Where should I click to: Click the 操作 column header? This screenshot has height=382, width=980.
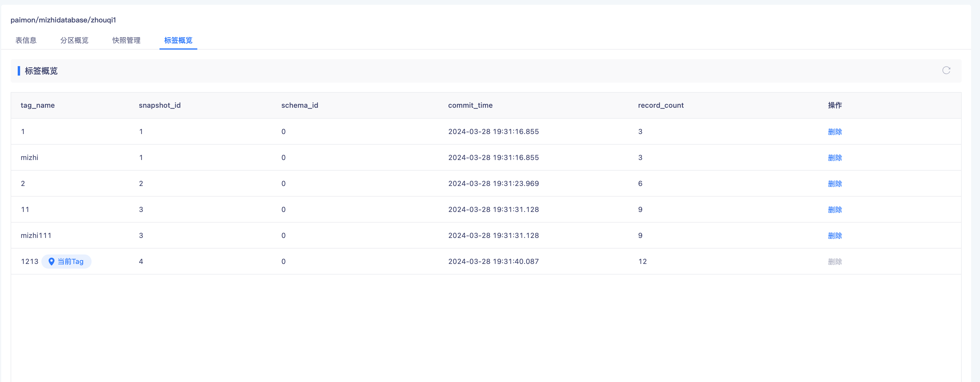pyautogui.click(x=835, y=105)
